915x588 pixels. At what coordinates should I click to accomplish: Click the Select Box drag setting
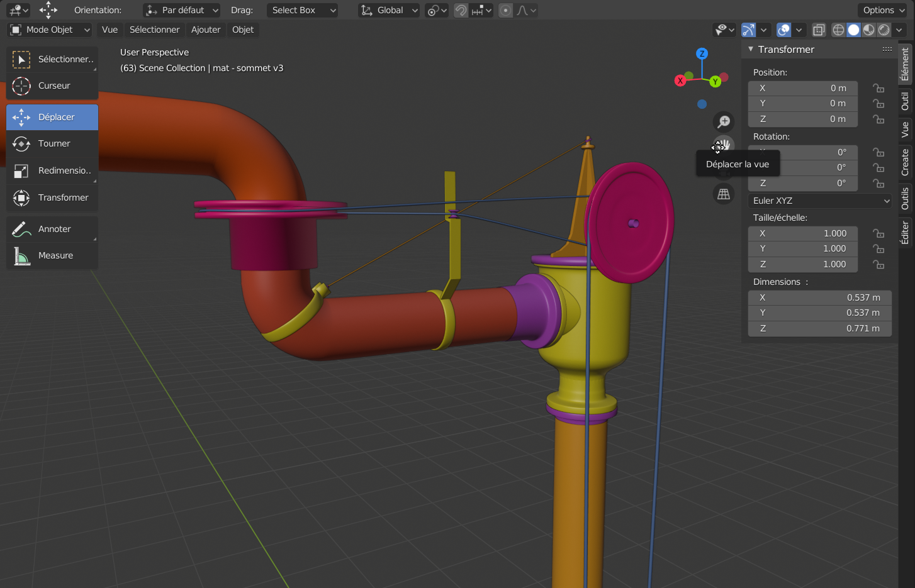303,11
